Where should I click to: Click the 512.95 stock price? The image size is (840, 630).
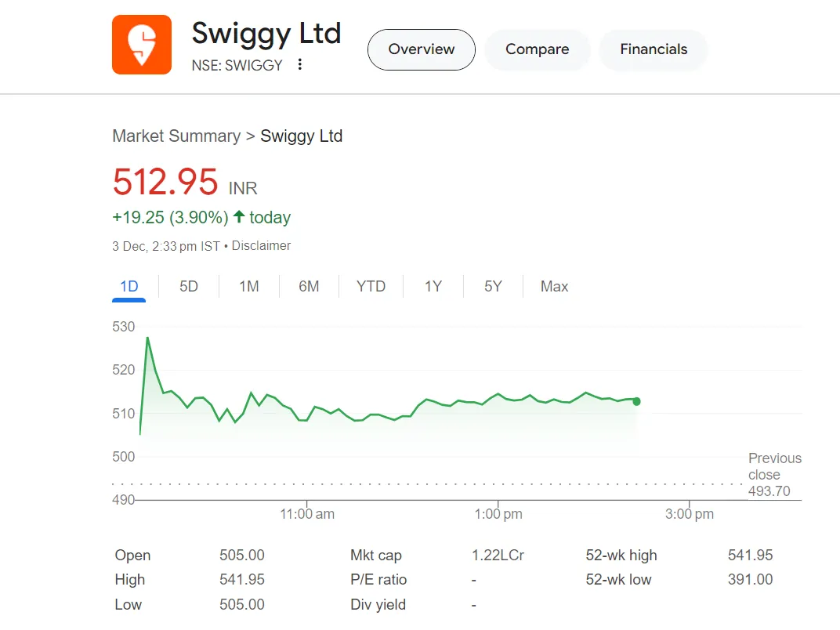click(165, 182)
